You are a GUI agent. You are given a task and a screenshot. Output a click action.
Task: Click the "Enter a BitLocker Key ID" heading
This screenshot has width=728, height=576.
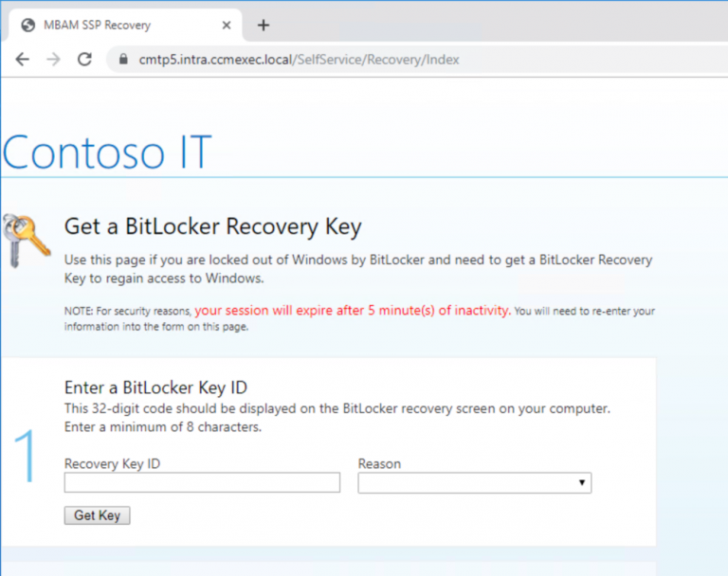155,387
